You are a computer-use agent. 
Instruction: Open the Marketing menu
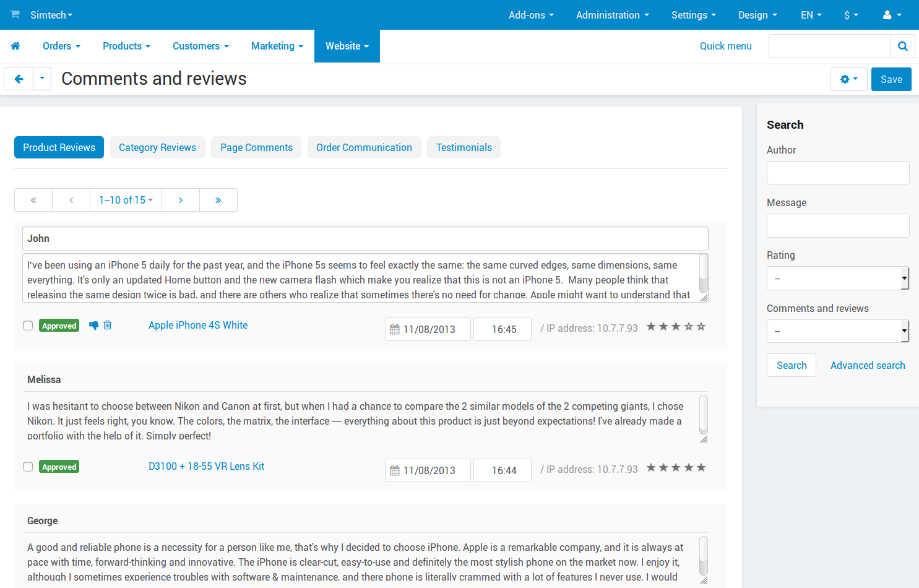(277, 46)
